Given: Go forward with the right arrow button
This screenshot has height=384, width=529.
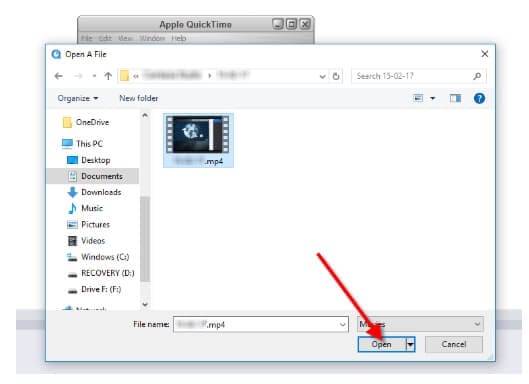Looking at the screenshot, I should [78, 76].
